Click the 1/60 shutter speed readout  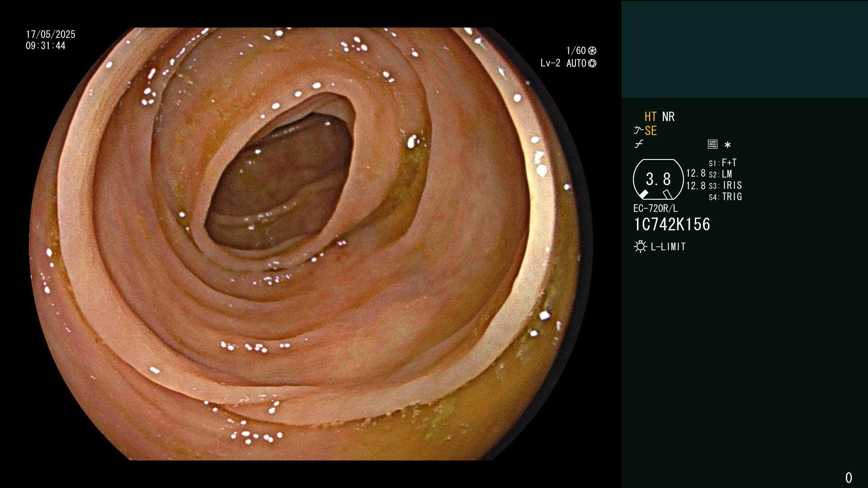pyautogui.click(x=576, y=51)
